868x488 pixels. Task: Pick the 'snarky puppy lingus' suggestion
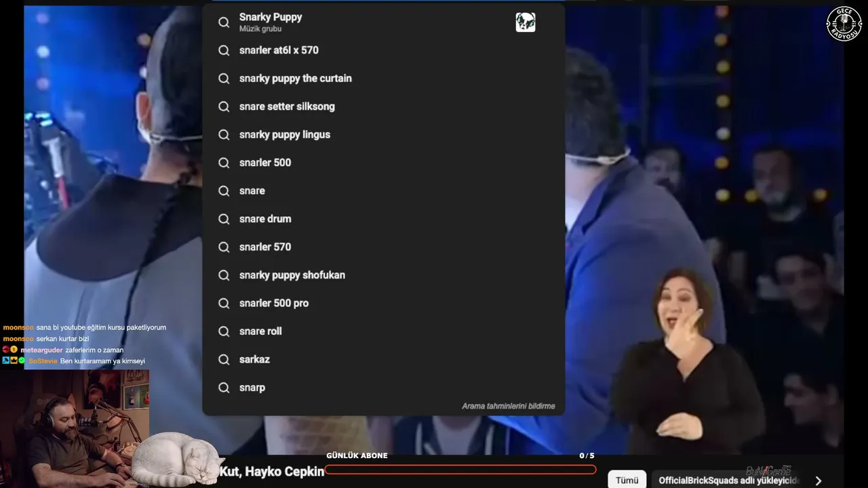tap(383, 135)
